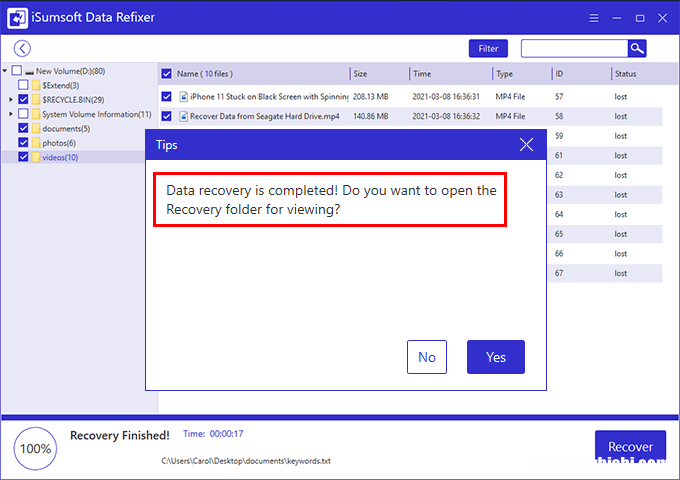Toggle checkbox for $Extend(3)
The height and width of the screenshot is (480, 680).
(x=23, y=85)
